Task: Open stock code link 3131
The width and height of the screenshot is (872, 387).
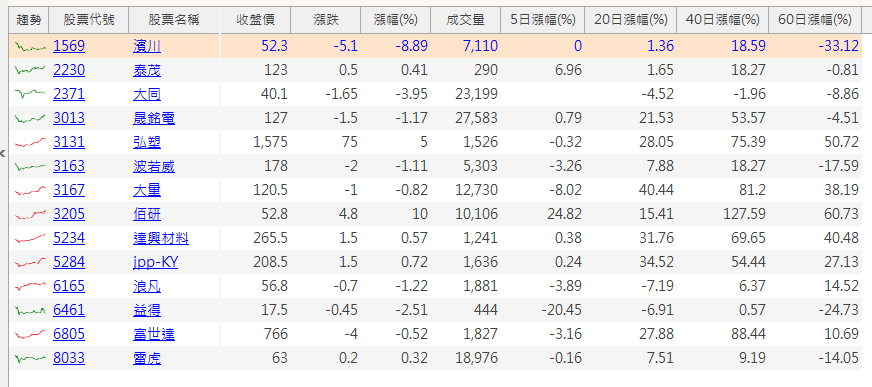Action: pos(69,142)
